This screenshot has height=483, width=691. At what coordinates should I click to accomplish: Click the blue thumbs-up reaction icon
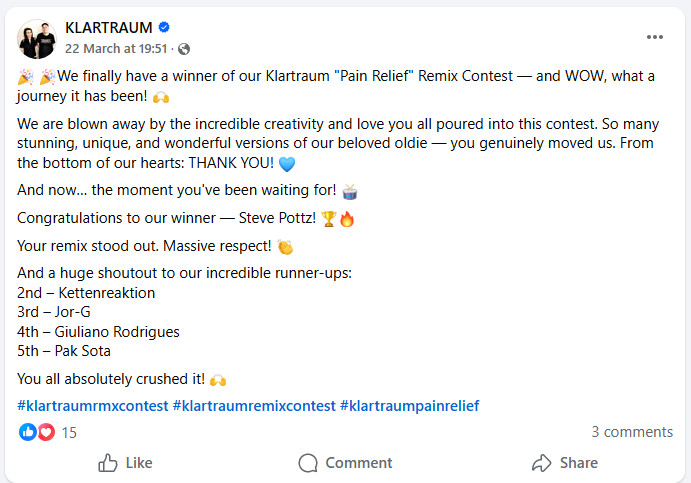click(28, 433)
